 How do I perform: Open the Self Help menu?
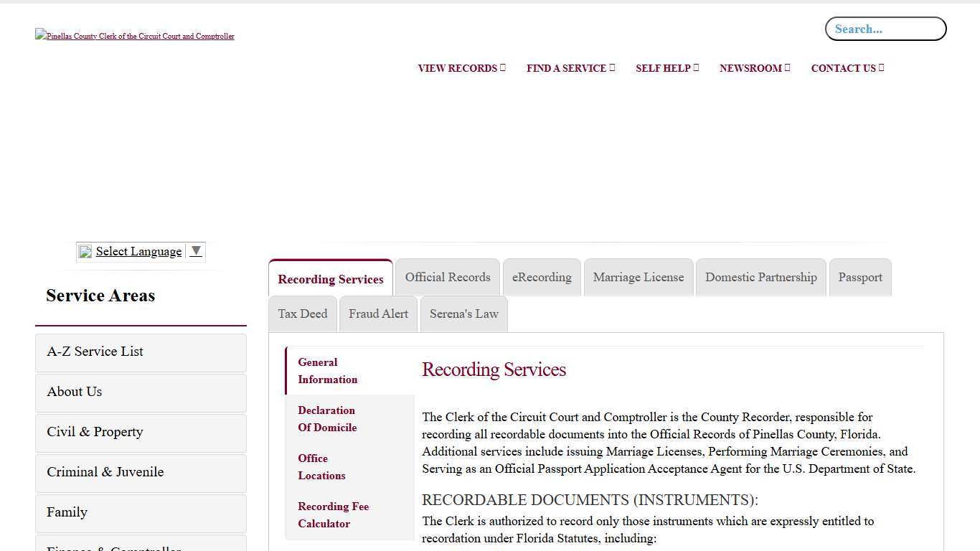coord(666,68)
